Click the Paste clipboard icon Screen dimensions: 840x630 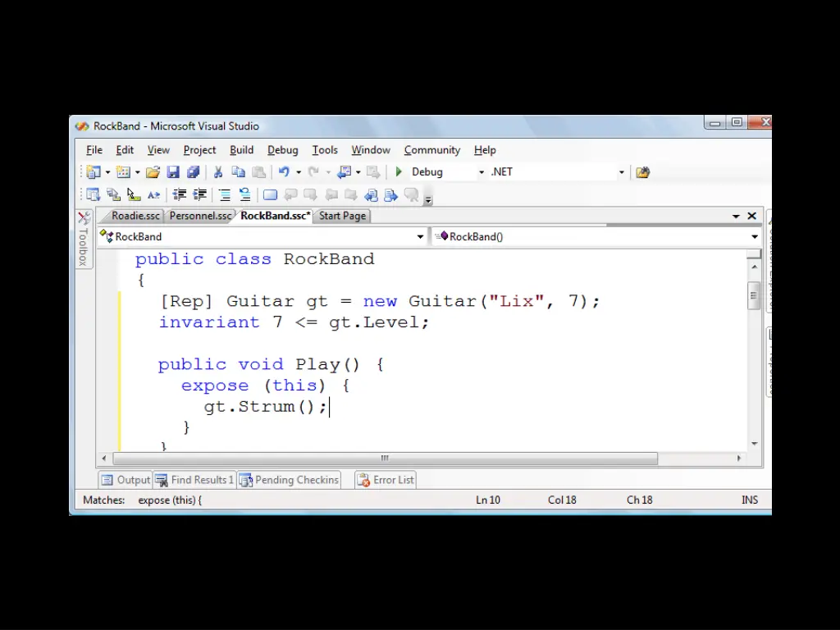pos(258,172)
